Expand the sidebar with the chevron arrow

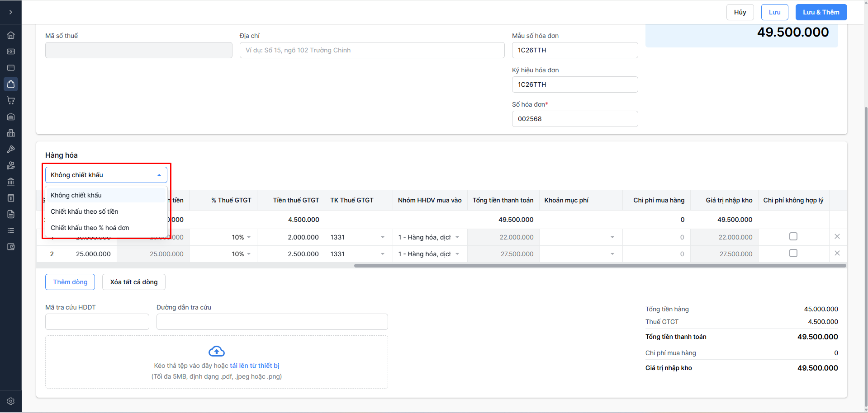[x=11, y=12]
